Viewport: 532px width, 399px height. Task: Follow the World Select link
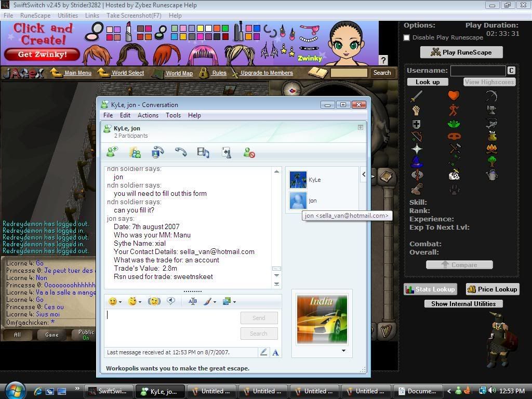click(128, 73)
